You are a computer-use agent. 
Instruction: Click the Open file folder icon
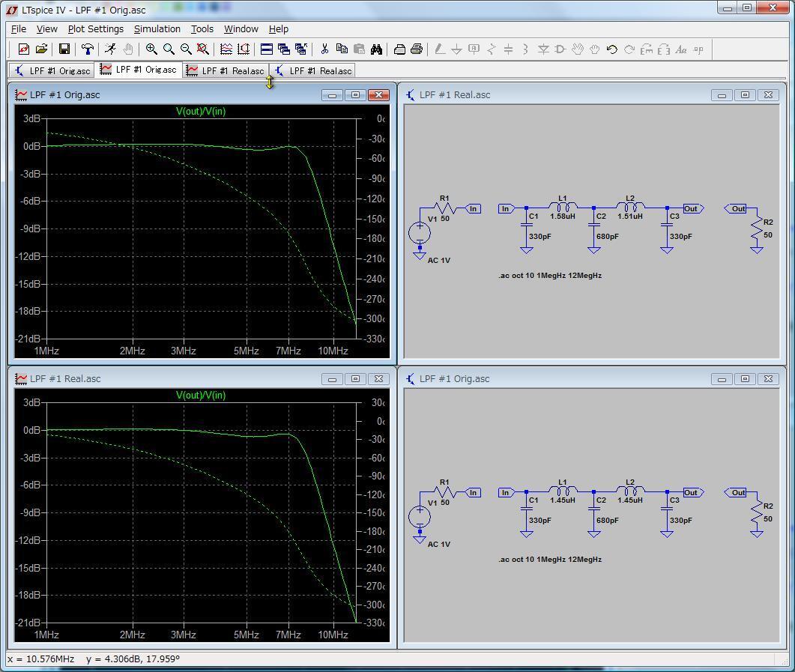[x=41, y=49]
